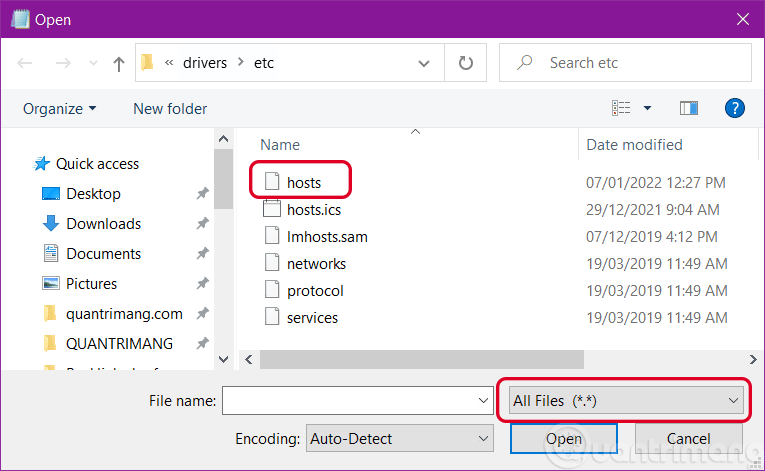Toggle the preview pane icon
Viewport: 765px width, 471px height.
[x=688, y=108]
